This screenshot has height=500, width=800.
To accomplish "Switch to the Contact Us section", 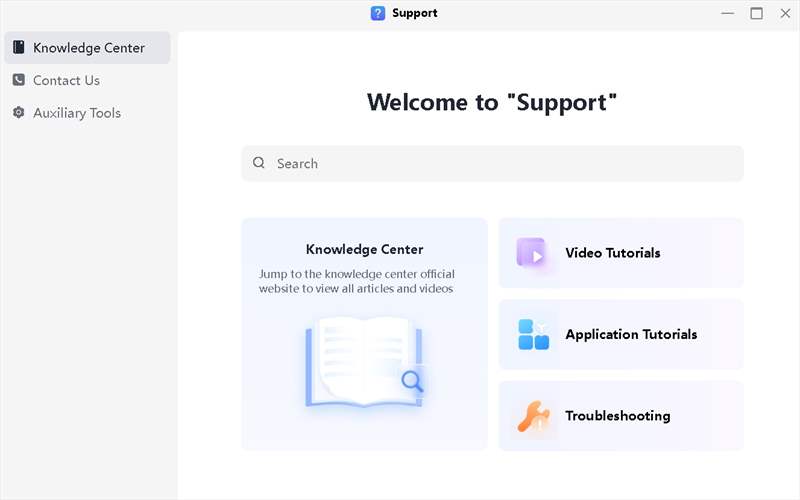I will [x=66, y=80].
